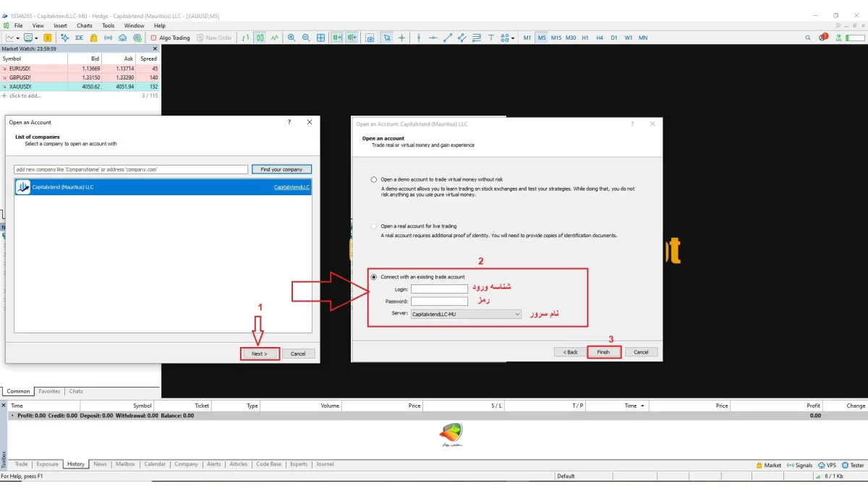Screen dimensions: 868x488
Task: Click the Time column header sort arrow
Action: point(642,406)
